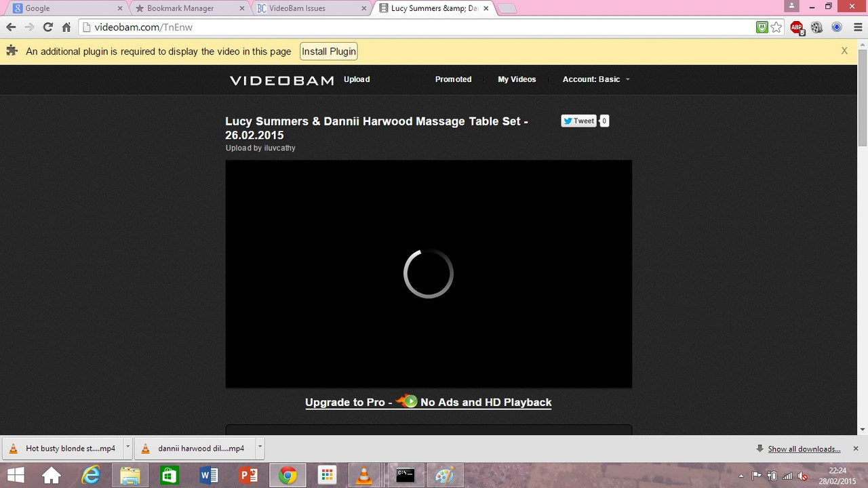
Task: Click the Install Plugin button
Action: (x=329, y=52)
